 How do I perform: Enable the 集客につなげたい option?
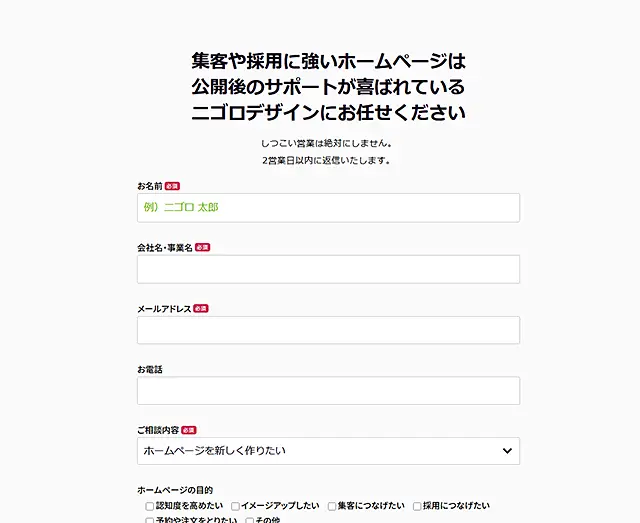click(332, 506)
